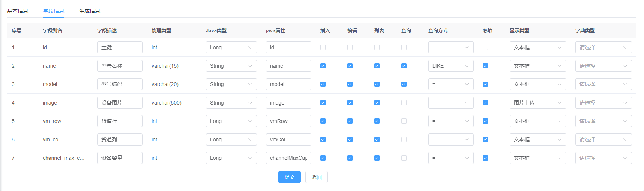Image resolution: width=644 pixels, height=191 pixels.
Task: Click 字段描述 field containing 货道行
Action: pyautogui.click(x=120, y=121)
